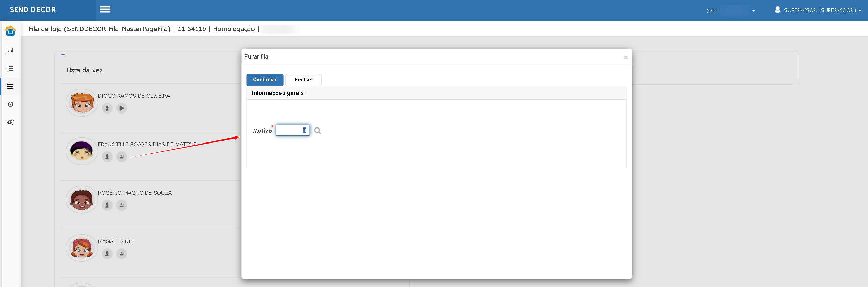
Task: Select the active bullet list sidebar item
Action: (10, 87)
